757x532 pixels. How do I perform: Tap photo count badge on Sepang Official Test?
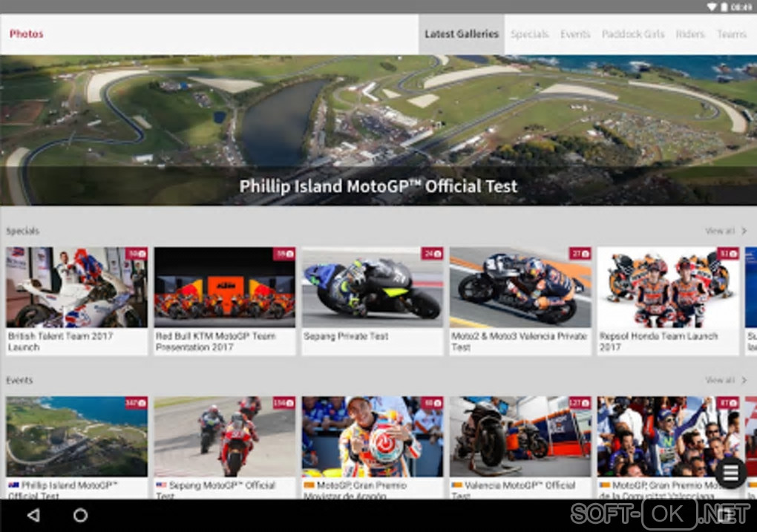[284, 403]
